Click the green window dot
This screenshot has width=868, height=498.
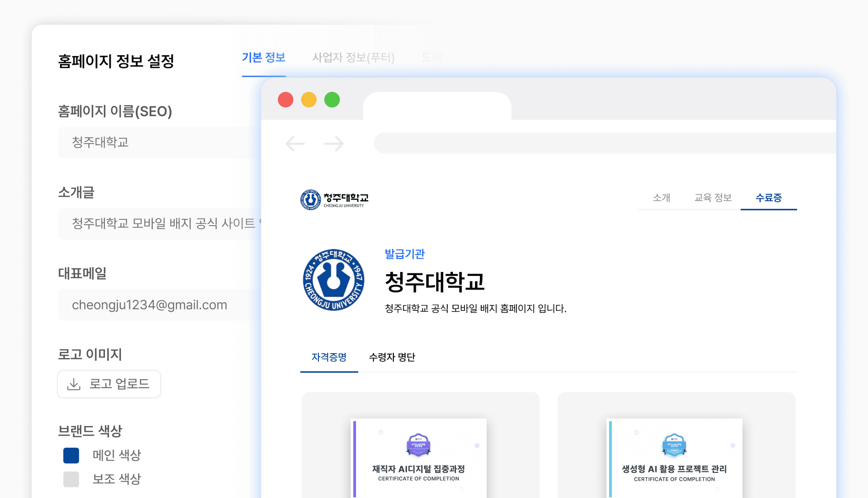pyautogui.click(x=332, y=100)
